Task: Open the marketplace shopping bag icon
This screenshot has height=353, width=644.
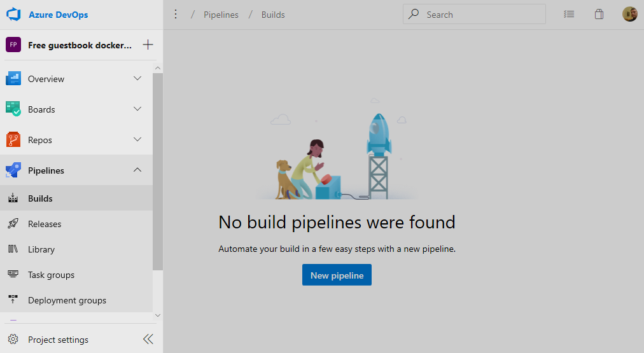Action: click(599, 15)
